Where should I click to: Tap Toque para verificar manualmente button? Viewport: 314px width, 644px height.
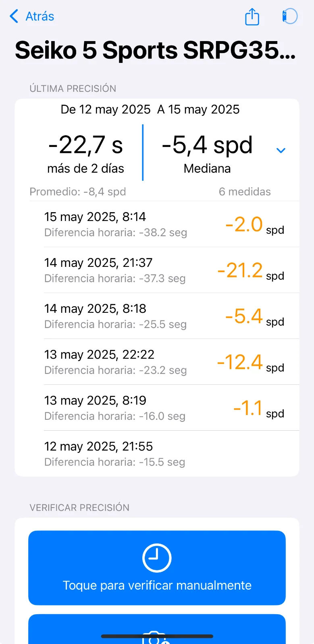coord(157,568)
